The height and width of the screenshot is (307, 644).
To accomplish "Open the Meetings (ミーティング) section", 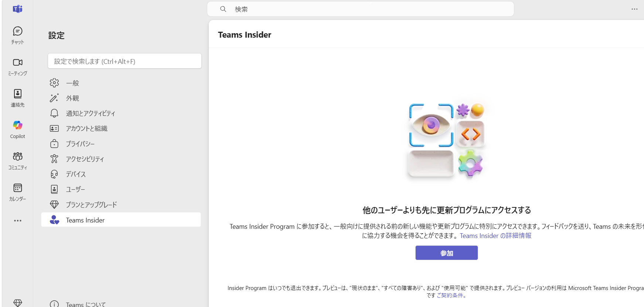I will (x=17, y=67).
